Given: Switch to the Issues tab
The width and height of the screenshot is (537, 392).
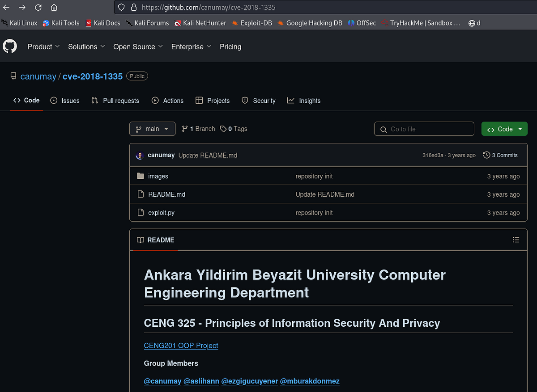Looking at the screenshot, I should pos(65,101).
